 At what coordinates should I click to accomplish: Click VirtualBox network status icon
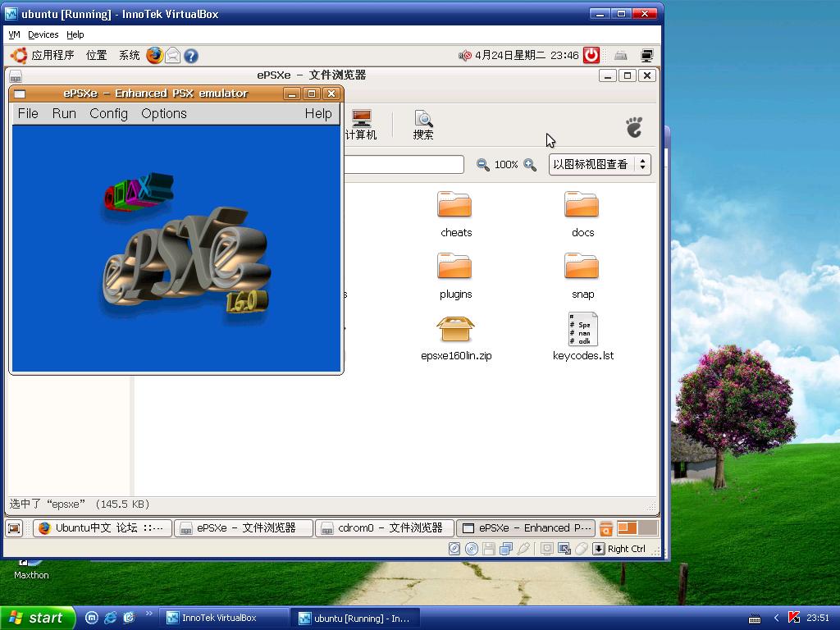[x=505, y=549]
